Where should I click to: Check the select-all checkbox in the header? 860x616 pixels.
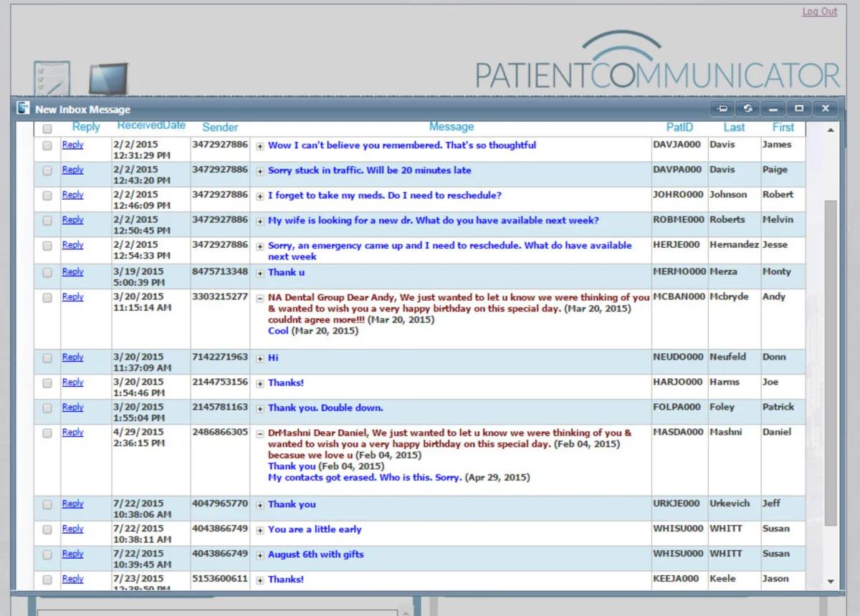[47, 128]
